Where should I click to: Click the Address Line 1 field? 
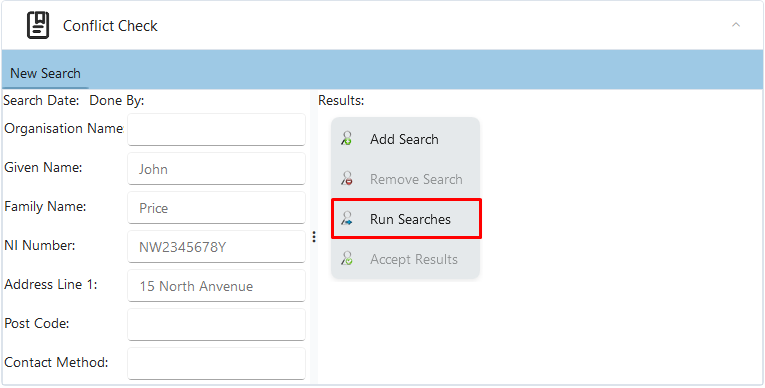[217, 286]
